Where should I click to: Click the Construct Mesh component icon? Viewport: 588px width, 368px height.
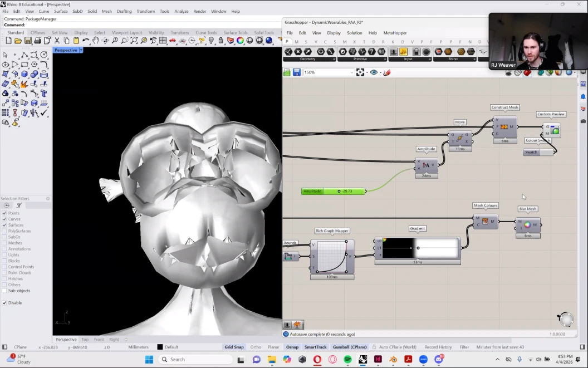point(504,127)
